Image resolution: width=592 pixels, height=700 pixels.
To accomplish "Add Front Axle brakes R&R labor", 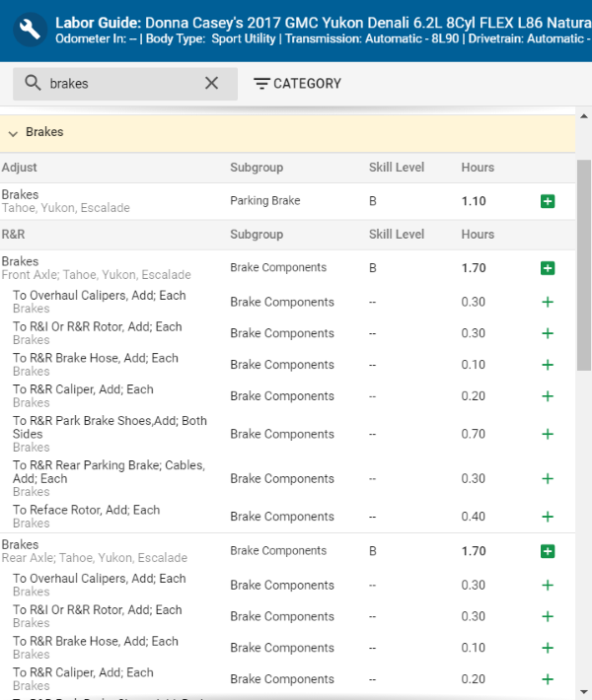I will coord(548,268).
